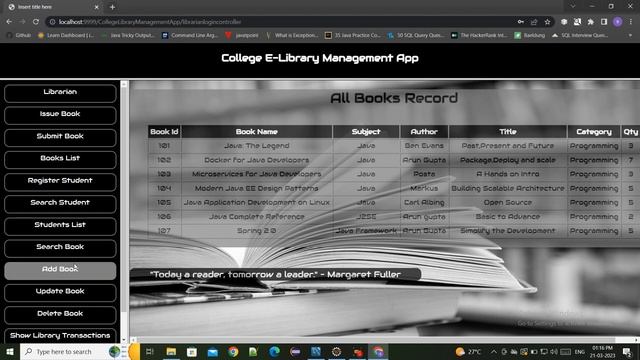The width and height of the screenshot is (640, 360).
Task: Open the purple profile avatar
Action: click(618, 22)
